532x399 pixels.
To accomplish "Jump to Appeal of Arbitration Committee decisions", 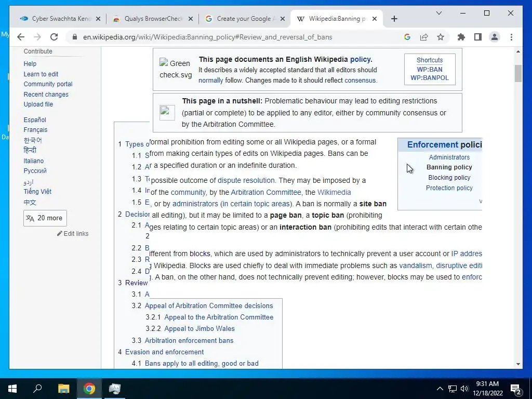I will (209, 305).
